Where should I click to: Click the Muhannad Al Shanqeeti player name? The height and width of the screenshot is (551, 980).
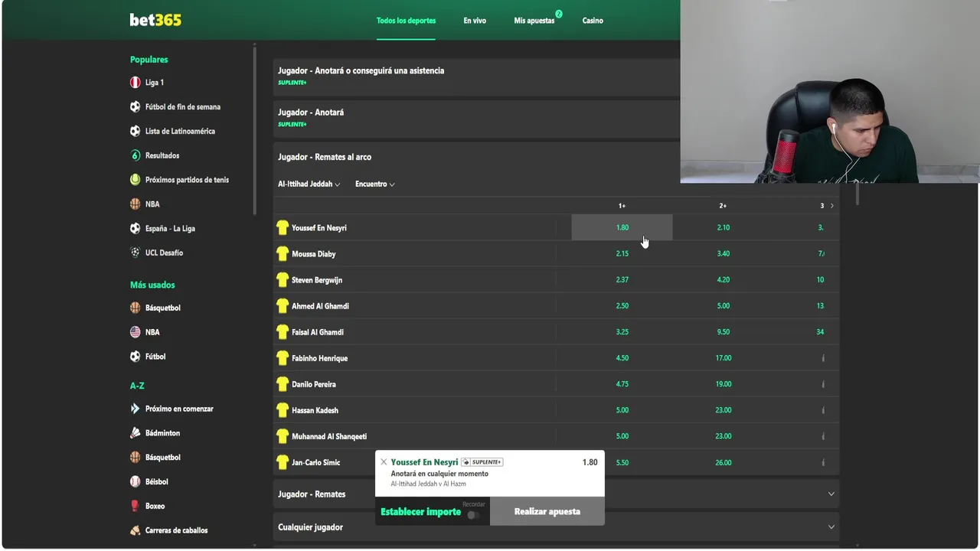(329, 436)
